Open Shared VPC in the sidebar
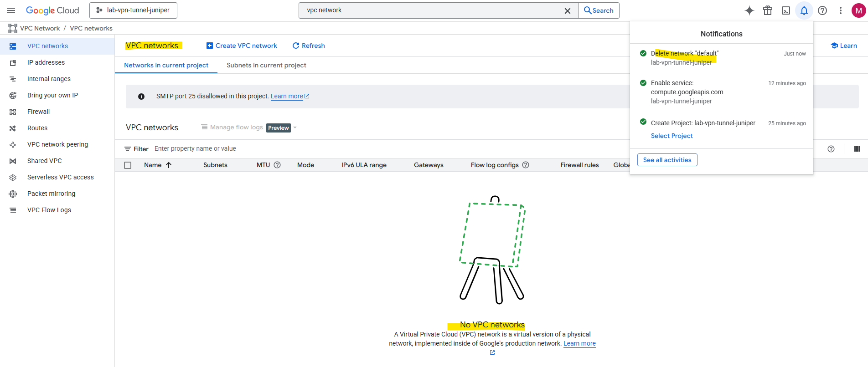 pos(57,161)
